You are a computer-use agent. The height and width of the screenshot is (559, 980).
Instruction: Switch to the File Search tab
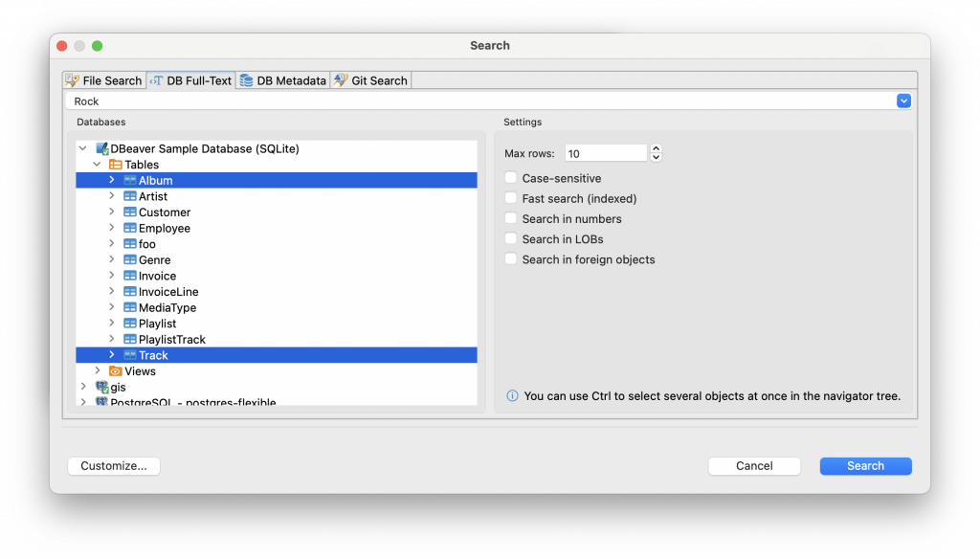pyautogui.click(x=104, y=80)
